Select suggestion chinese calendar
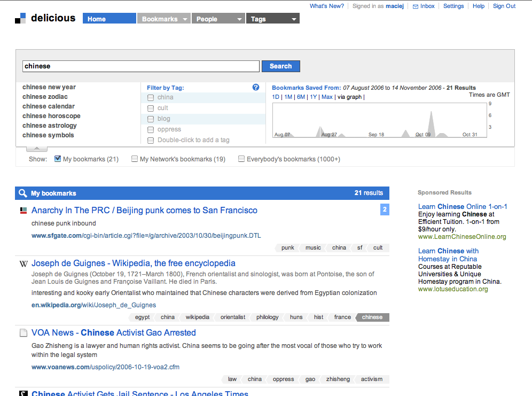 point(49,106)
